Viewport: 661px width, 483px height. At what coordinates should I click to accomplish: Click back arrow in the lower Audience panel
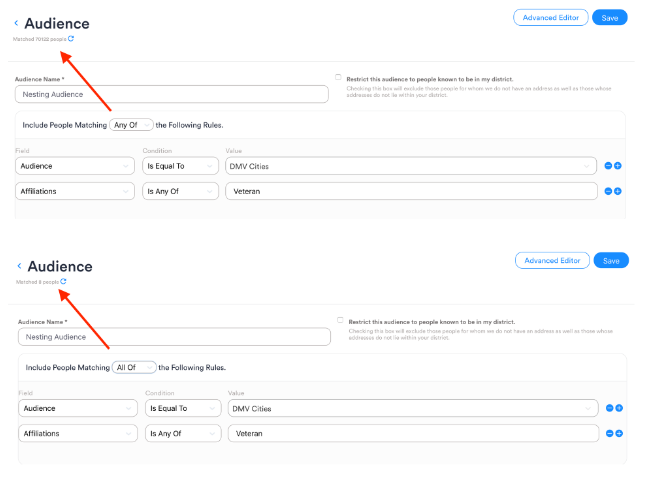pyautogui.click(x=19, y=266)
